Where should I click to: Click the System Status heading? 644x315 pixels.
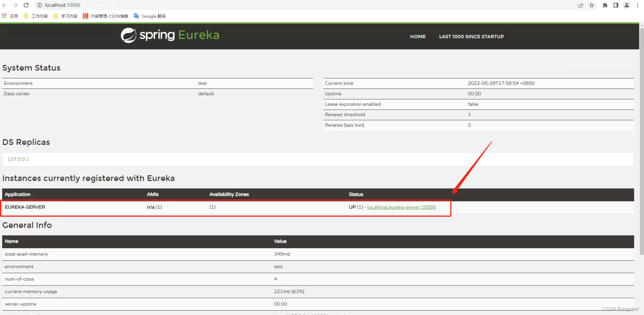[x=31, y=68]
